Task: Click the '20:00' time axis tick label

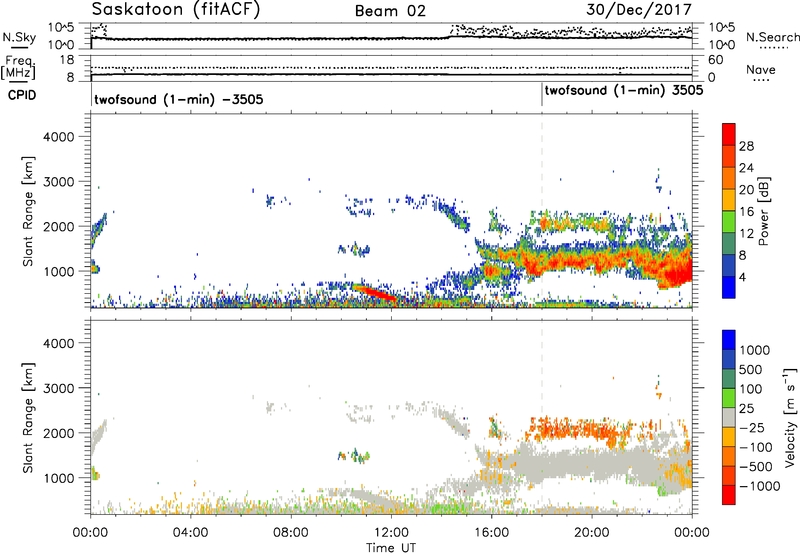Action: tap(592, 533)
